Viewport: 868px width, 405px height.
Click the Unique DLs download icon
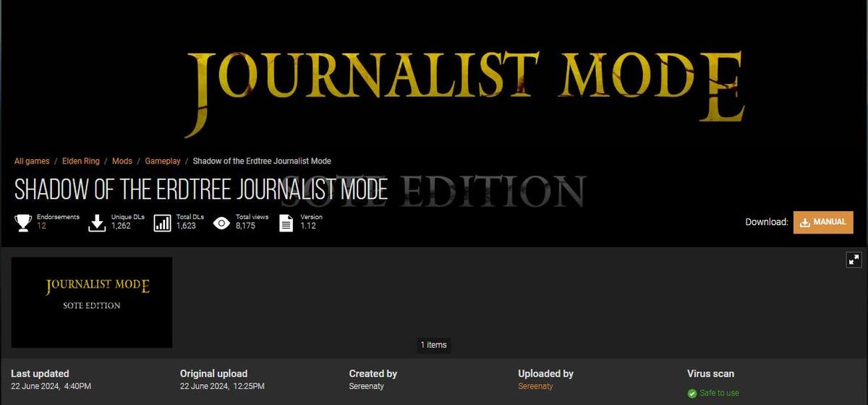(97, 222)
